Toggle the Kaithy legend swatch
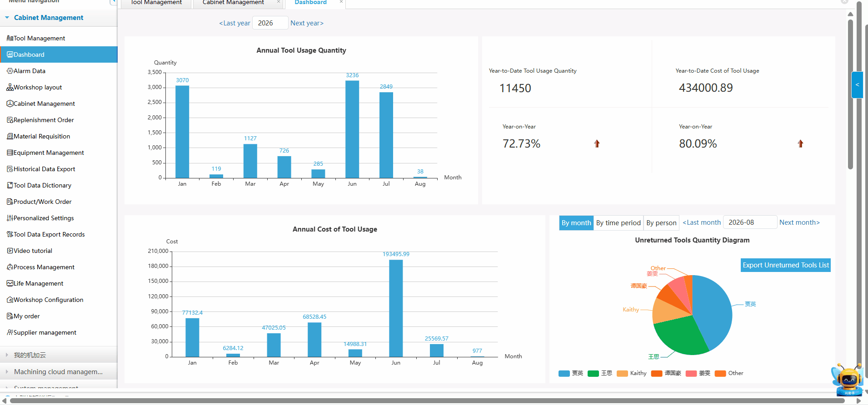This screenshot has height=405, width=868. pos(622,373)
